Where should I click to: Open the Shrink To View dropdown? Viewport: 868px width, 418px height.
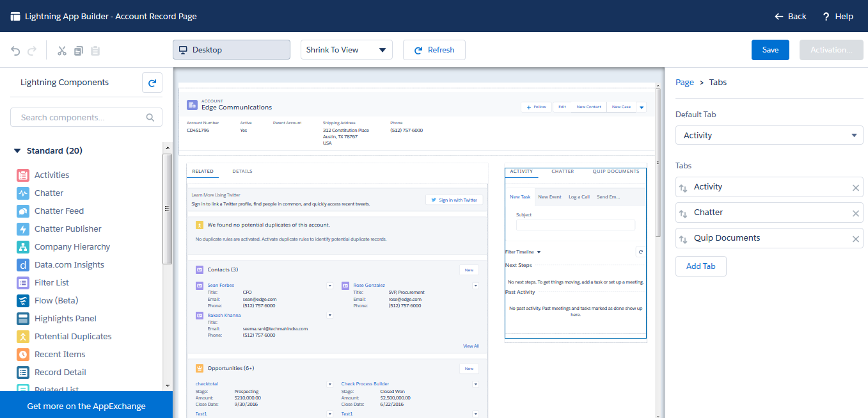[x=346, y=49]
